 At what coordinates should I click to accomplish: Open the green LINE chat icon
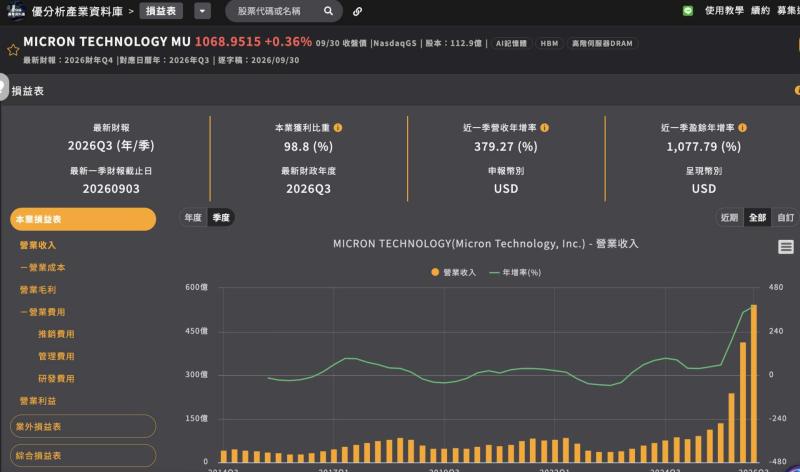point(688,11)
